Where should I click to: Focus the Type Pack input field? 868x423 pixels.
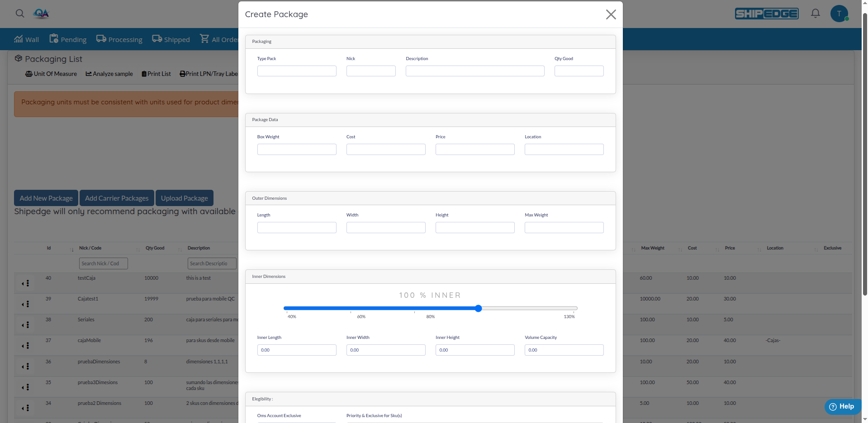pyautogui.click(x=297, y=71)
